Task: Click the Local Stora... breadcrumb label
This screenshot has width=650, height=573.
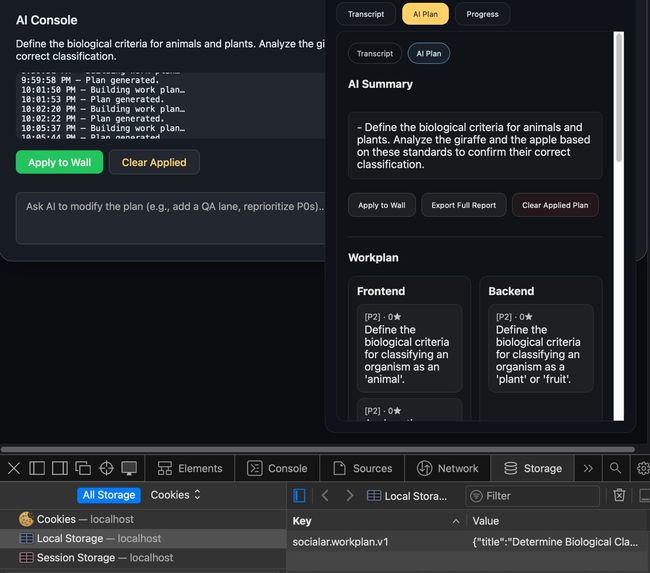Action: [416, 496]
